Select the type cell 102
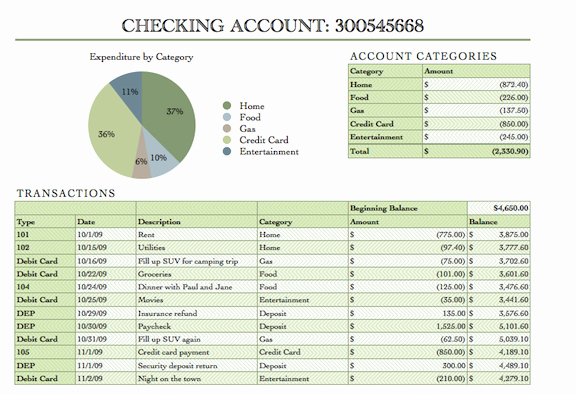This screenshot has height=394, width=576. [45, 247]
